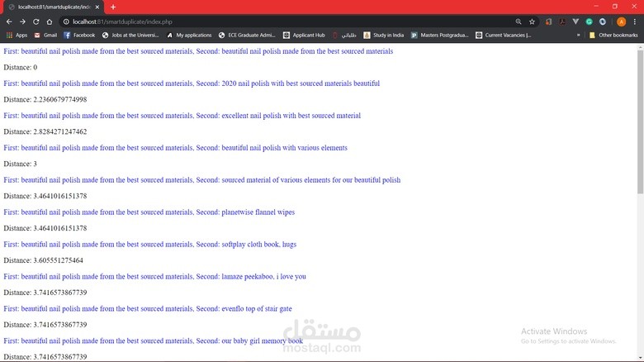This screenshot has height=362, width=644.
Task: Open the Chrome three-dot menu
Action: (635, 21)
